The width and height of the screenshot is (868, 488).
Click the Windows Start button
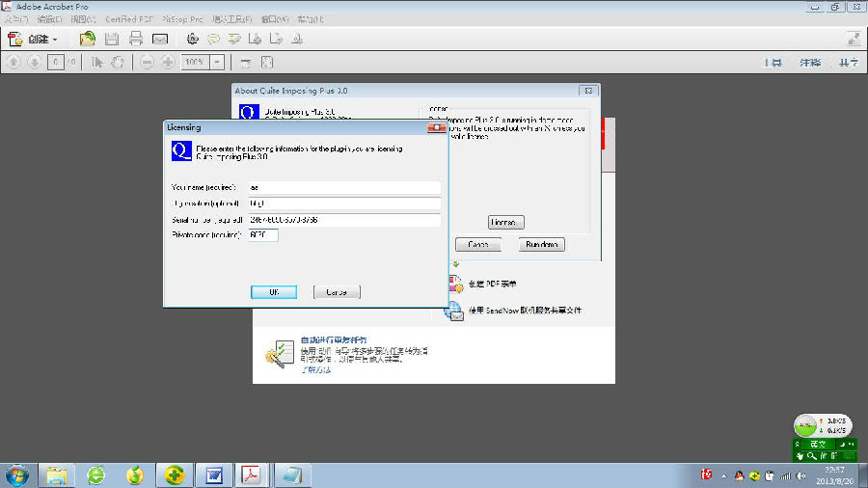17,475
